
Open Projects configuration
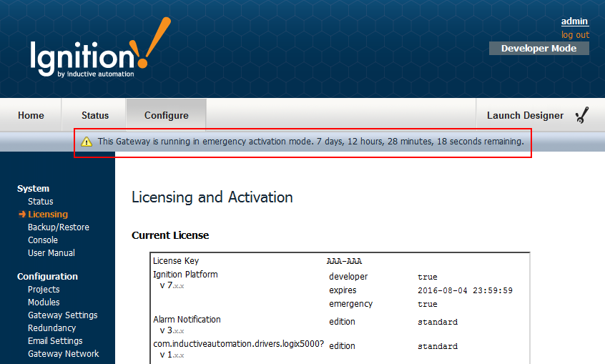pos(44,289)
